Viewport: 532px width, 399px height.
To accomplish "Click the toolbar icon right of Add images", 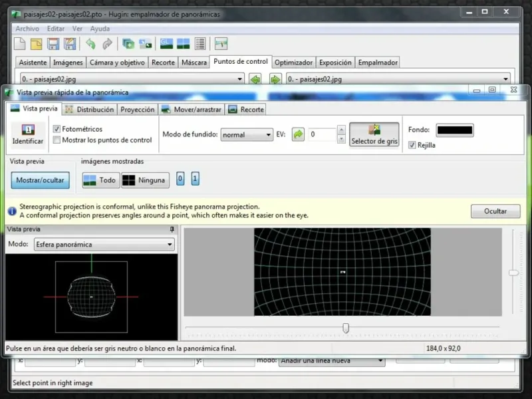I will click(x=145, y=44).
